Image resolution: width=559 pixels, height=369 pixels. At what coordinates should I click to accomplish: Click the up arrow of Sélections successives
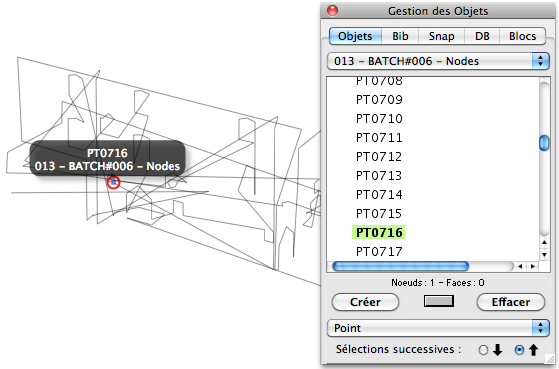[x=533, y=350]
